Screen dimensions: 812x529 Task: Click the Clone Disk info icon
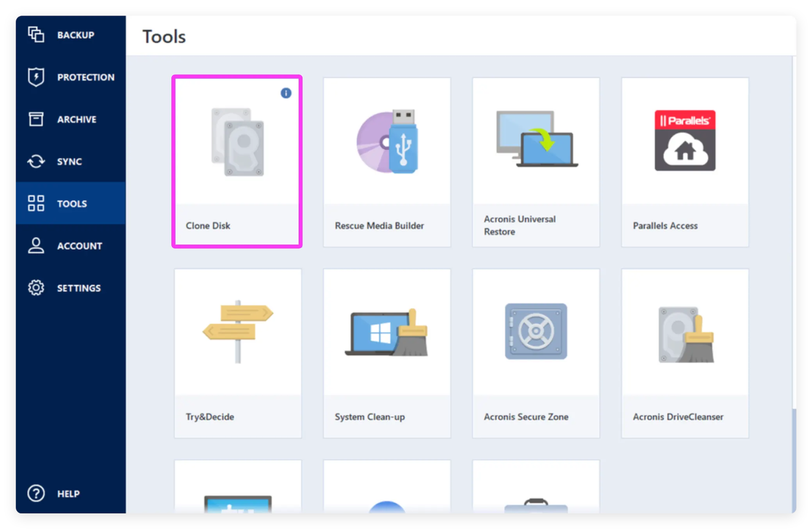286,93
